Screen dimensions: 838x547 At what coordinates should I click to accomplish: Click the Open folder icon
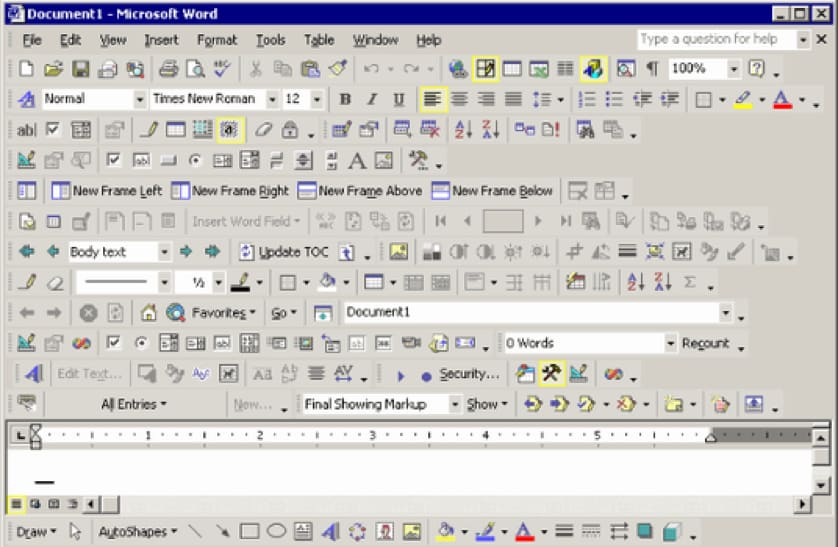[x=53, y=69]
